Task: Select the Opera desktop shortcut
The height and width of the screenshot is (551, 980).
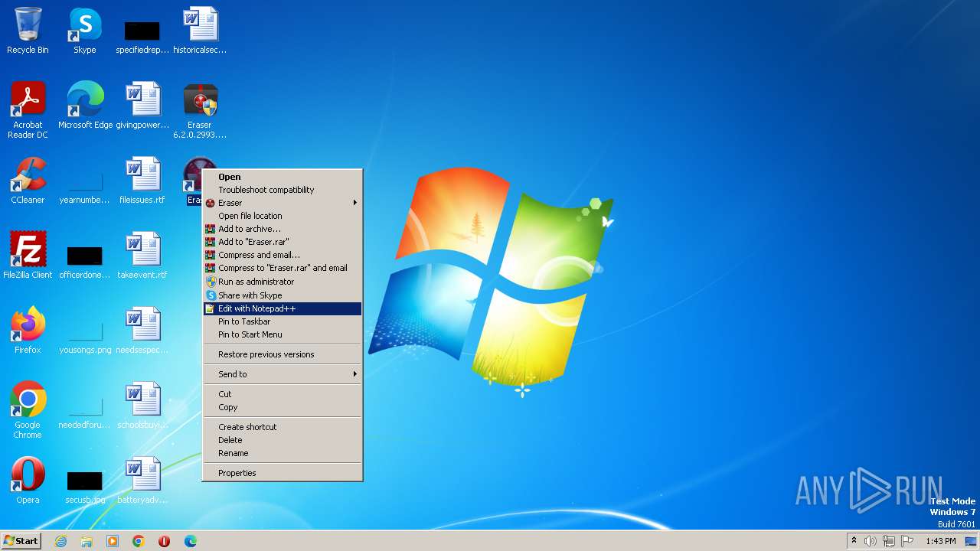Action: click(28, 481)
